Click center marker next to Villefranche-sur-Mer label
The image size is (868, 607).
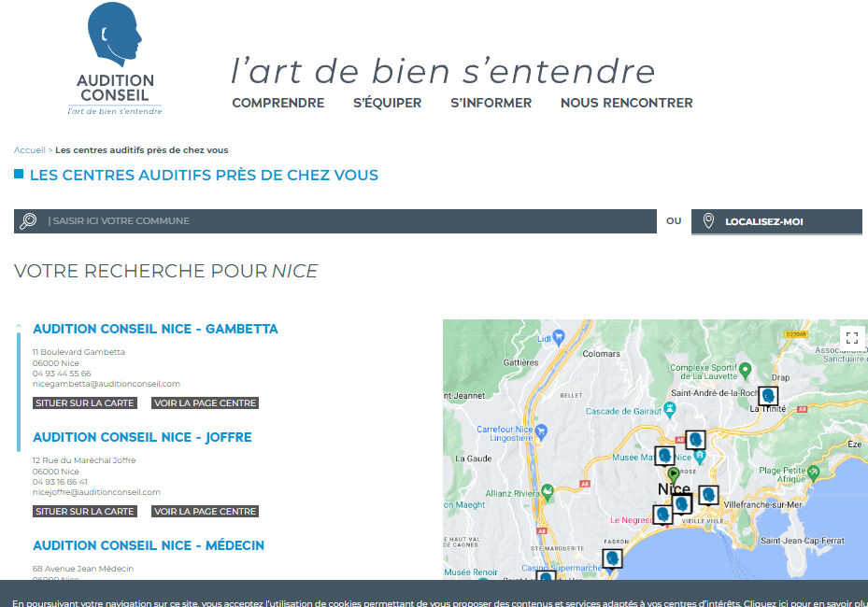pos(708,495)
